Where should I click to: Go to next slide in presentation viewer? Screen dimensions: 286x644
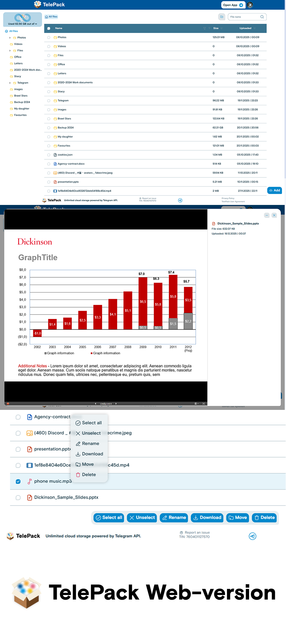click(x=116, y=404)
